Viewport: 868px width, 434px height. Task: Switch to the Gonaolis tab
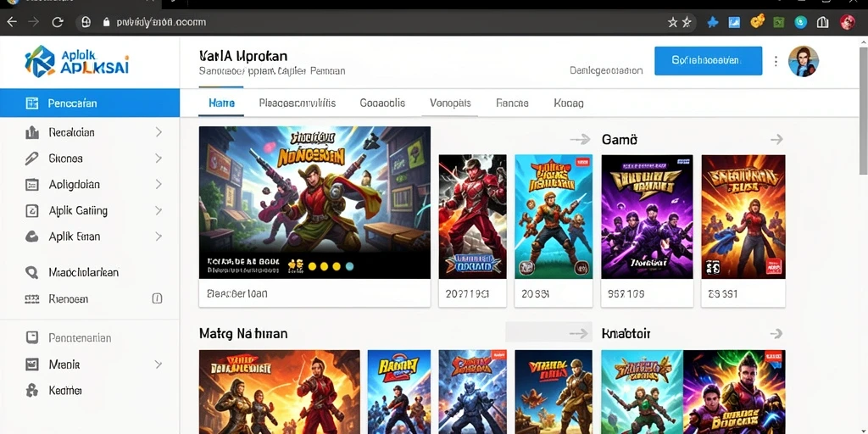click(x=382, y=103)
